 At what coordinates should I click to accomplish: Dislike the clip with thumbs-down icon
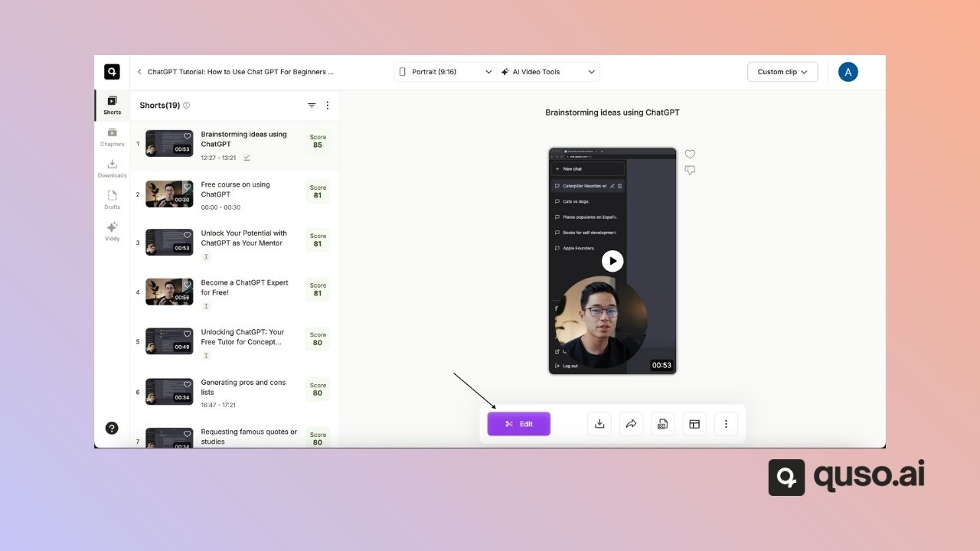point(690,171)
